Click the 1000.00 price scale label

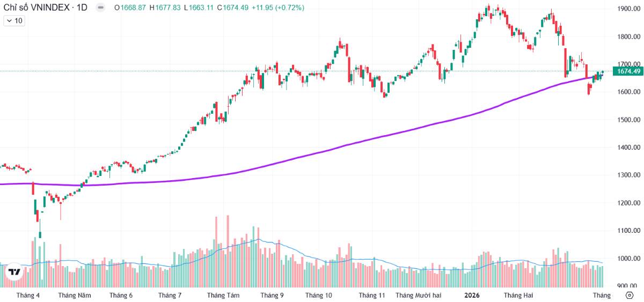tap(629, 259)
